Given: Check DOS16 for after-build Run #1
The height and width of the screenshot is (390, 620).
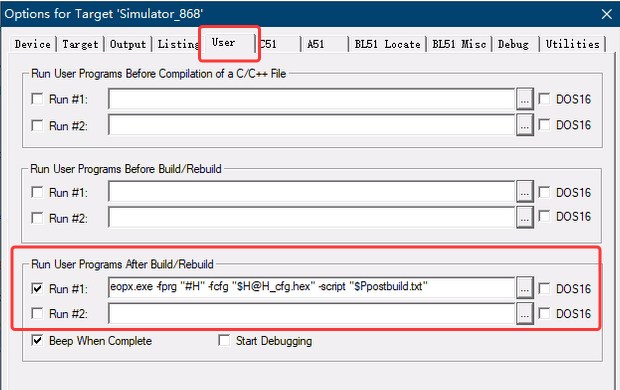Looking at the screenshot, I should (x=544, y=288).
